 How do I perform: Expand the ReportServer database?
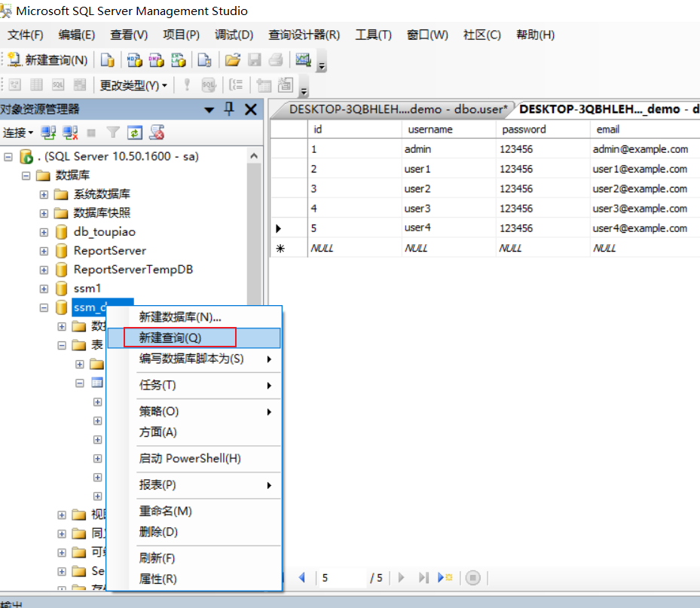44,252
